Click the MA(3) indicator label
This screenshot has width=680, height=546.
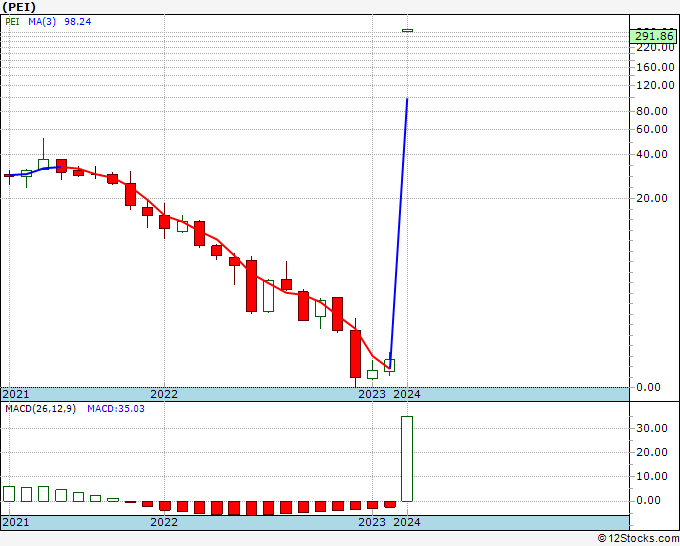(x=42, y=21)
